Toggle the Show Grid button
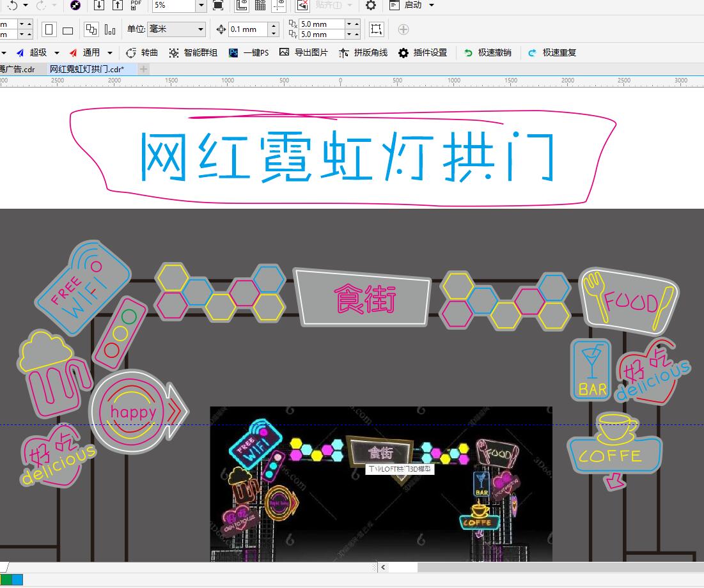The width and height of the screenshot is (704, 588). (x=260, y=5)
